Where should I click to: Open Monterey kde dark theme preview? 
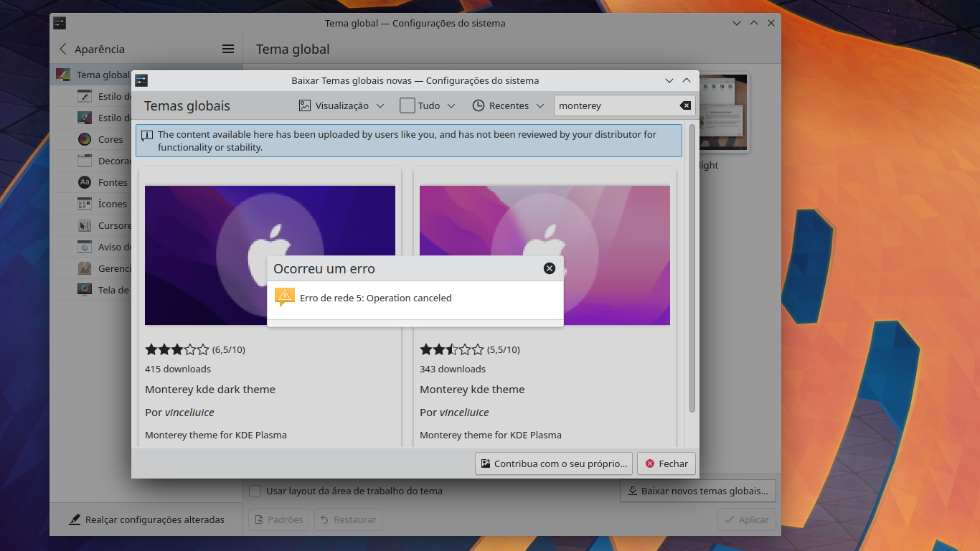tap(270, 255)
